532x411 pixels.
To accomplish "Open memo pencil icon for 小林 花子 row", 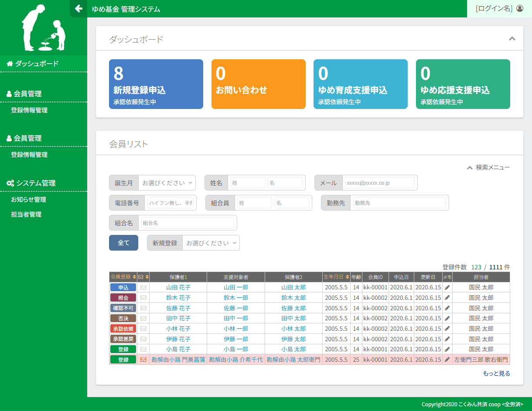I will click(x=447, y=329).
